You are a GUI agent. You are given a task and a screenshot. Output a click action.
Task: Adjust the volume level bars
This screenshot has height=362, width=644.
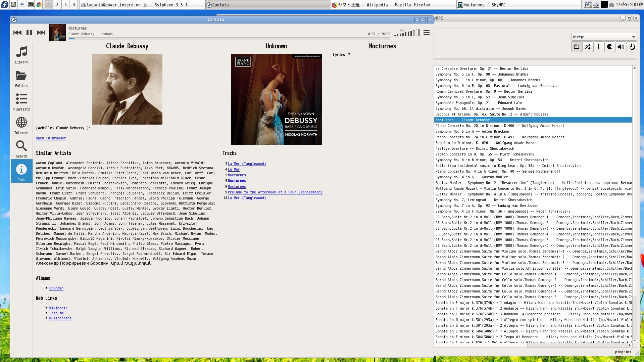[407, 33]
